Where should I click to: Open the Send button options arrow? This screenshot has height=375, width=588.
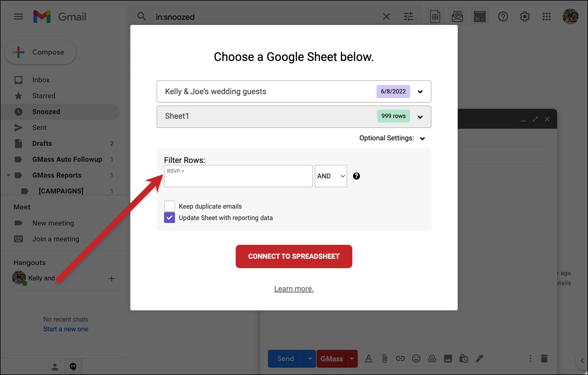(310, 359)
